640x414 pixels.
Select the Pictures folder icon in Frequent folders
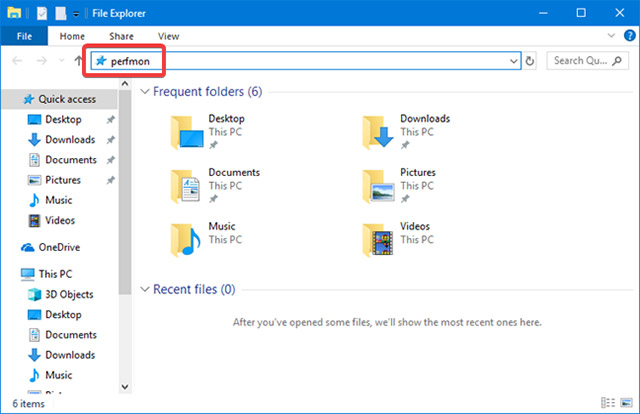[x=379, y=187]
